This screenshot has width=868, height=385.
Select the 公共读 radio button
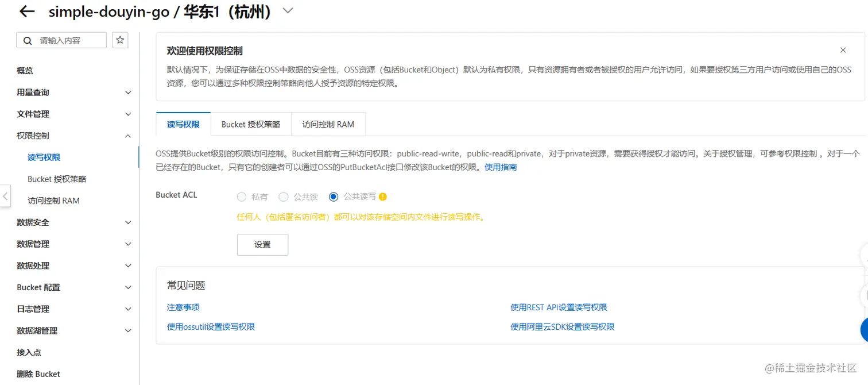click(x=284, y=197)
